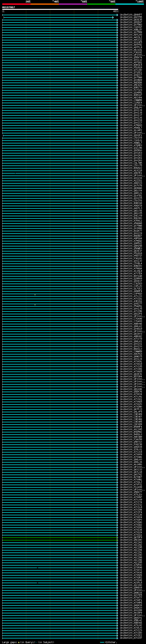Select the alignment bar for UniRef100_Q9ZT55
Viewport: 146px width, 644px height.
59,18
